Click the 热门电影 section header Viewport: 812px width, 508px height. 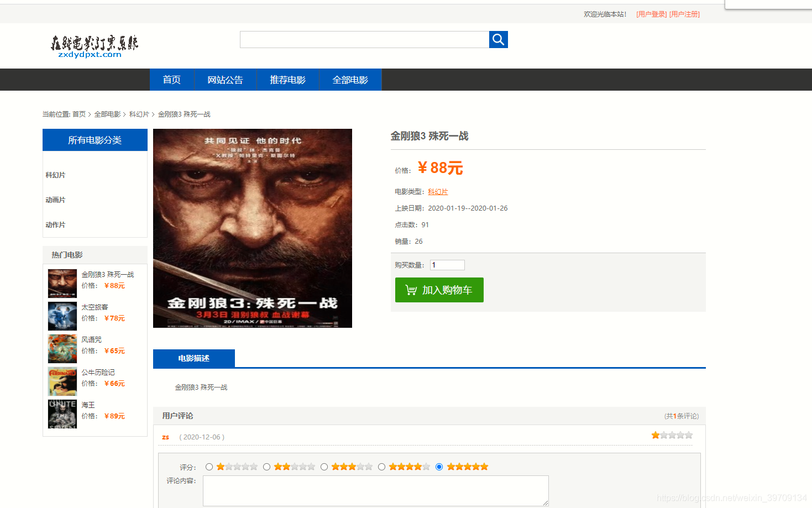click(x=67, y=255)
